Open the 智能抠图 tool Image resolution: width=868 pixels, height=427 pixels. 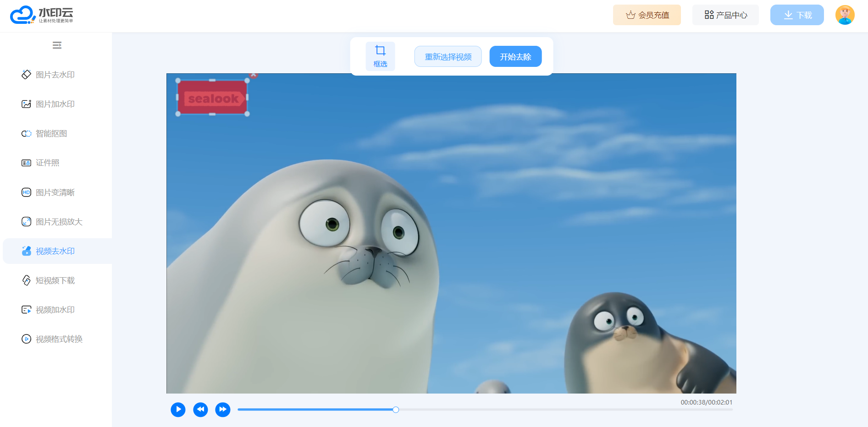point(51,133)
